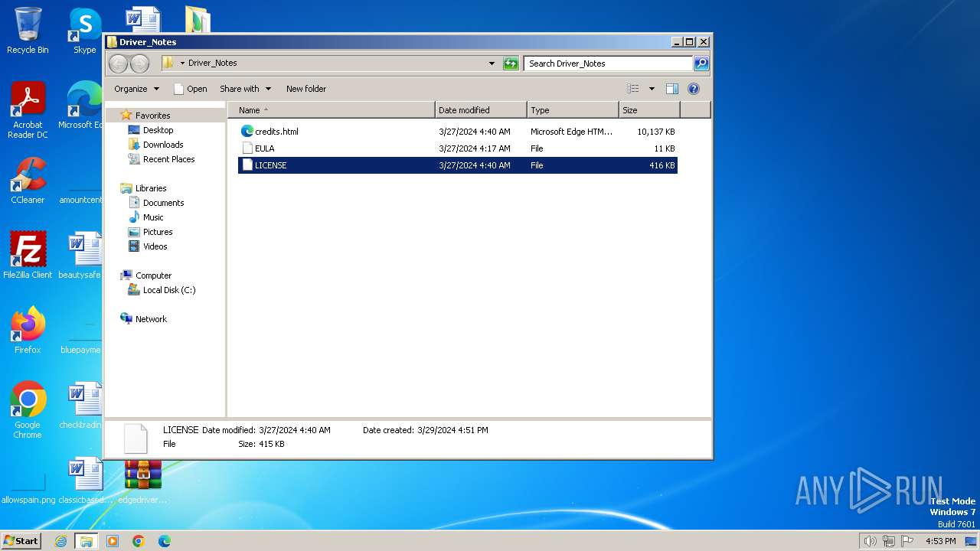Screen dimensions: 980x551
Task: Select Network in the navigation pane
Action: point(151,319)
